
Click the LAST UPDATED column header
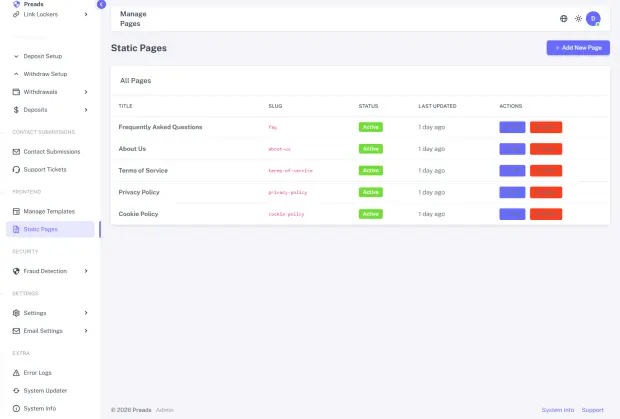(437, 106)
